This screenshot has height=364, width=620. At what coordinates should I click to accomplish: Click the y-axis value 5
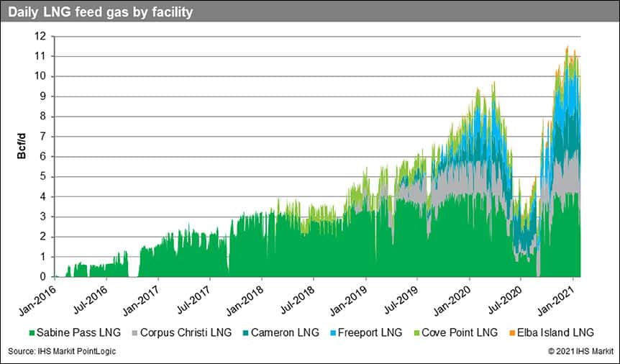[44, 177]
